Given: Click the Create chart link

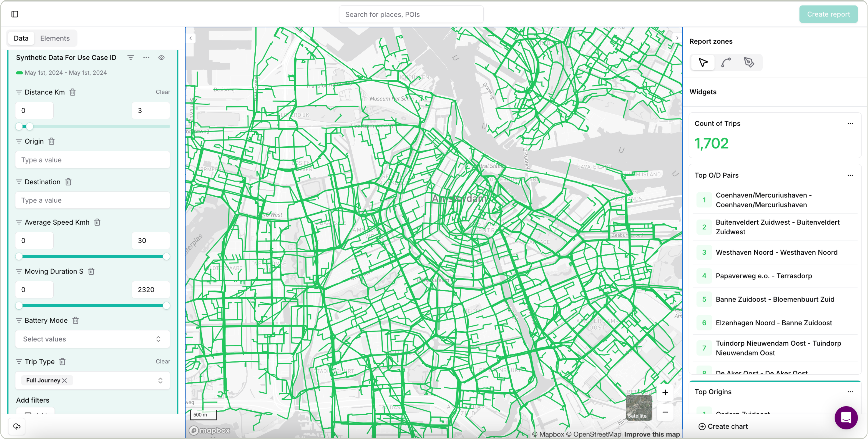Looking at the screenshot, I should [723, 426].
